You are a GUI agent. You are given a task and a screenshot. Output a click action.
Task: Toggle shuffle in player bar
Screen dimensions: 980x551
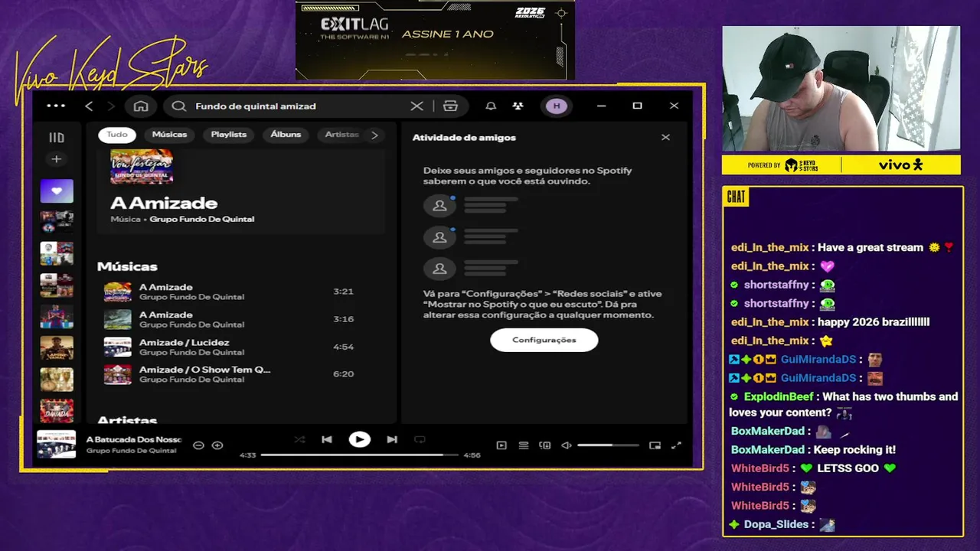(299, 439)
